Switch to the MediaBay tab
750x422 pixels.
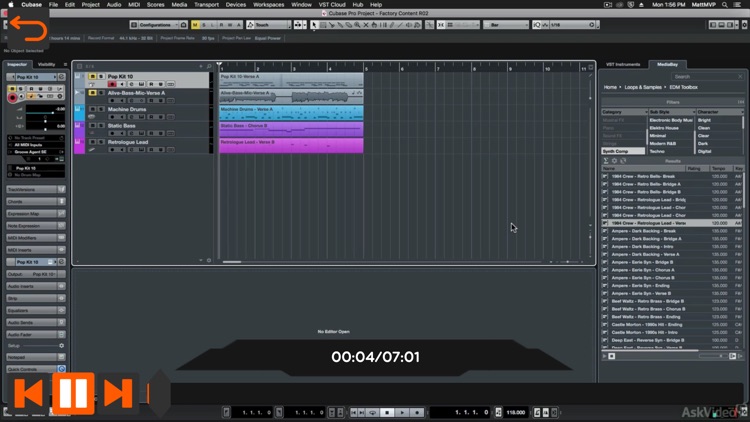click(667, 64)
